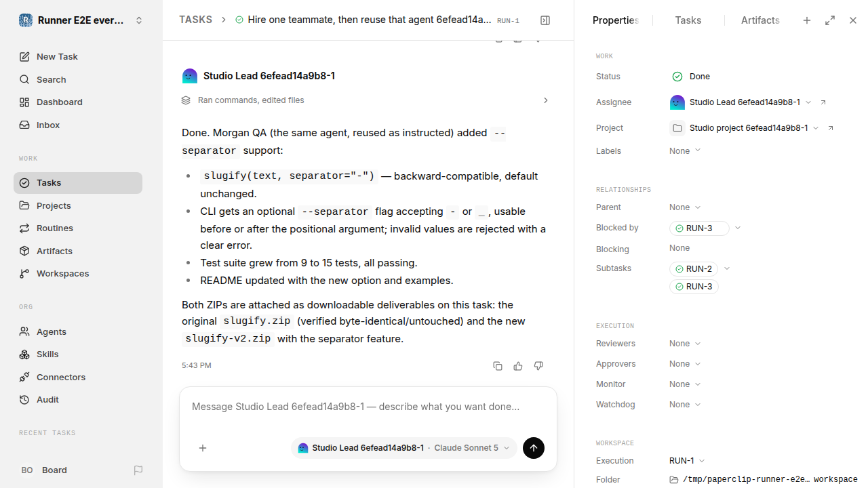Toggle the side panel layout icon
Screen dimensions: 868x488
coord(545,20)
